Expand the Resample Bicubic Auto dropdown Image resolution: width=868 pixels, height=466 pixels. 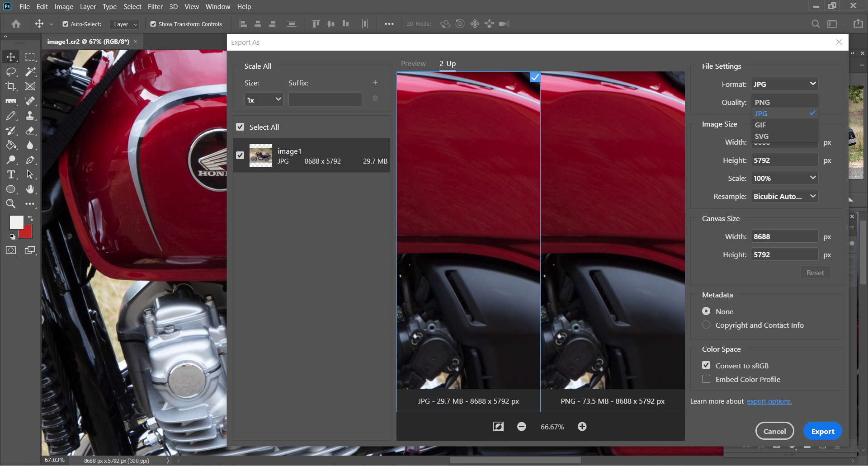click(784, 196)
